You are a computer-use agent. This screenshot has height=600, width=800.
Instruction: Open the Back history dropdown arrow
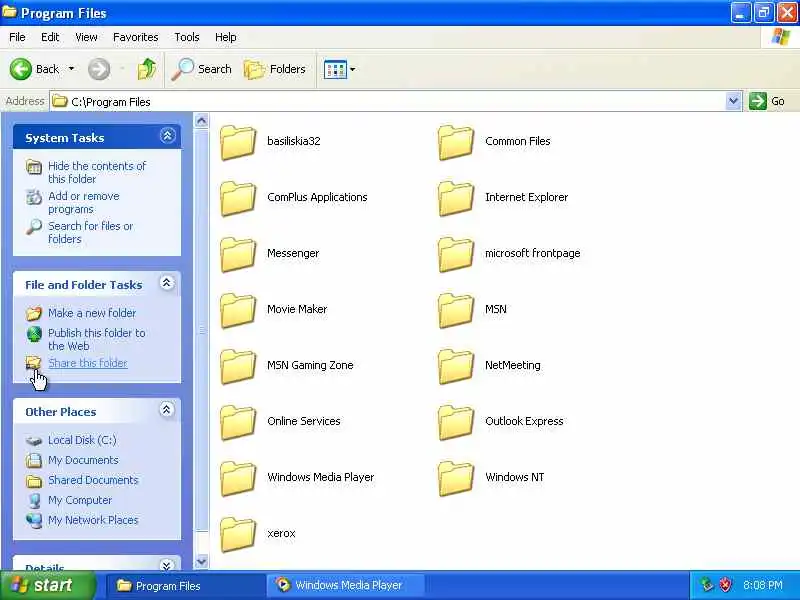71,68
